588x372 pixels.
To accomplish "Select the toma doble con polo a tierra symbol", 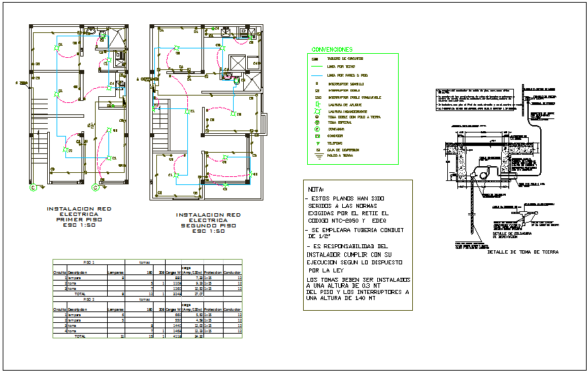I will [317, 117].
